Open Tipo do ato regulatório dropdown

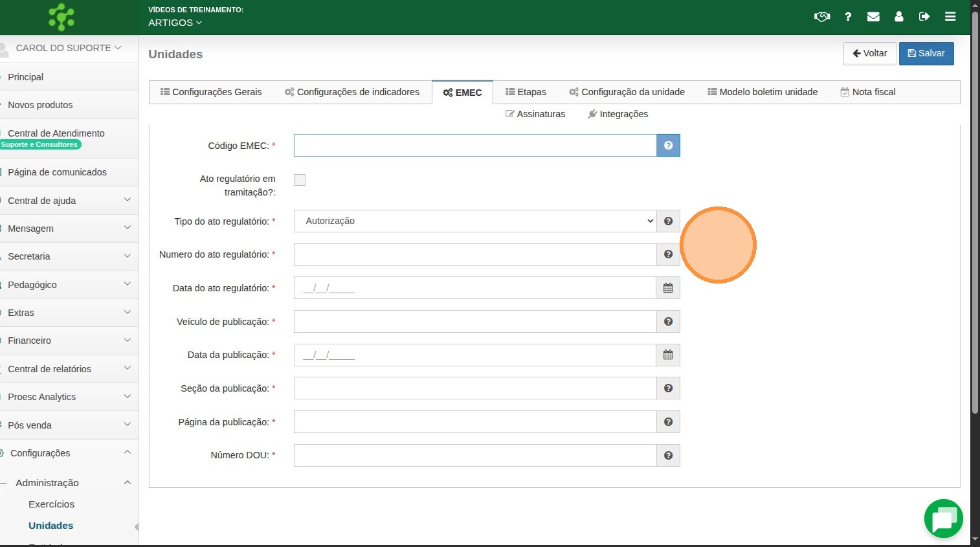coord(475,221)
